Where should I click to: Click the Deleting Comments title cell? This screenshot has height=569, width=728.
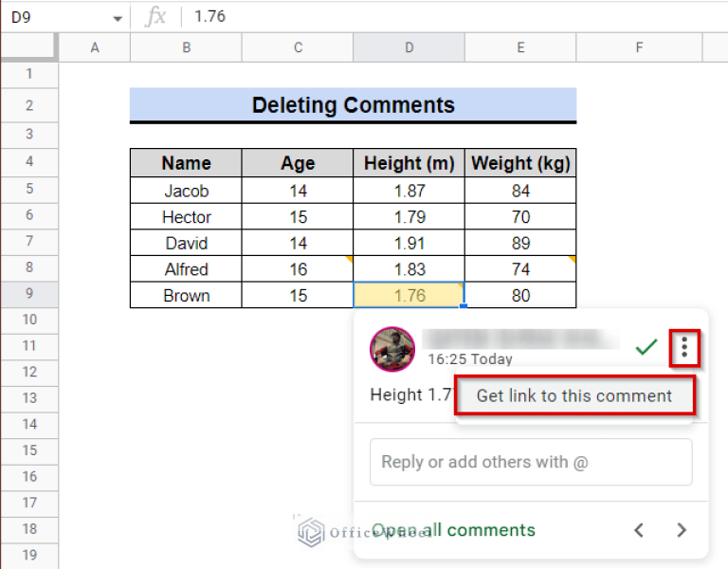(353, 105)
